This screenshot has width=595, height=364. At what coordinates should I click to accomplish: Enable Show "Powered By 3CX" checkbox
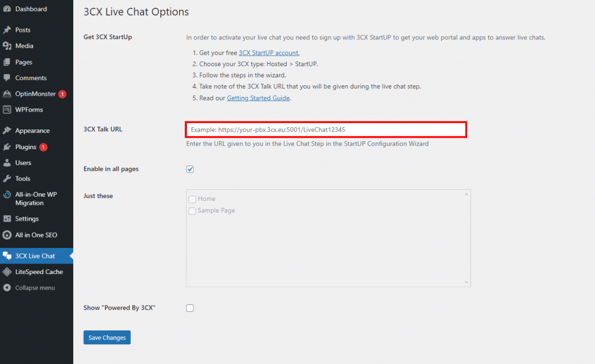(x=190, y=308)
